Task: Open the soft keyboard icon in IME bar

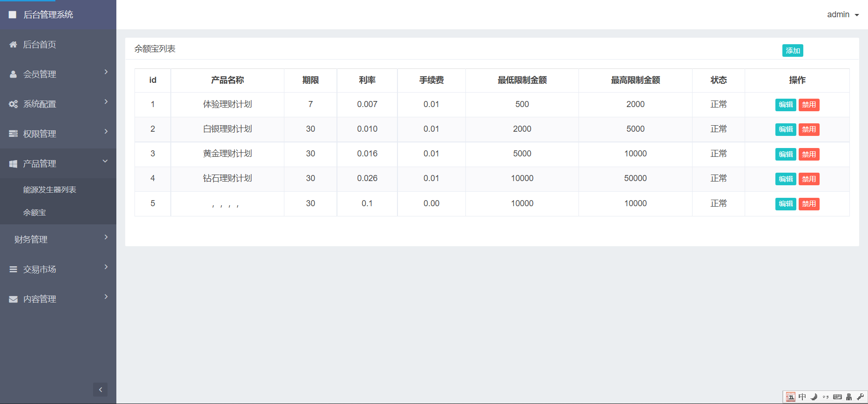Action: click(x=837, y=397)
